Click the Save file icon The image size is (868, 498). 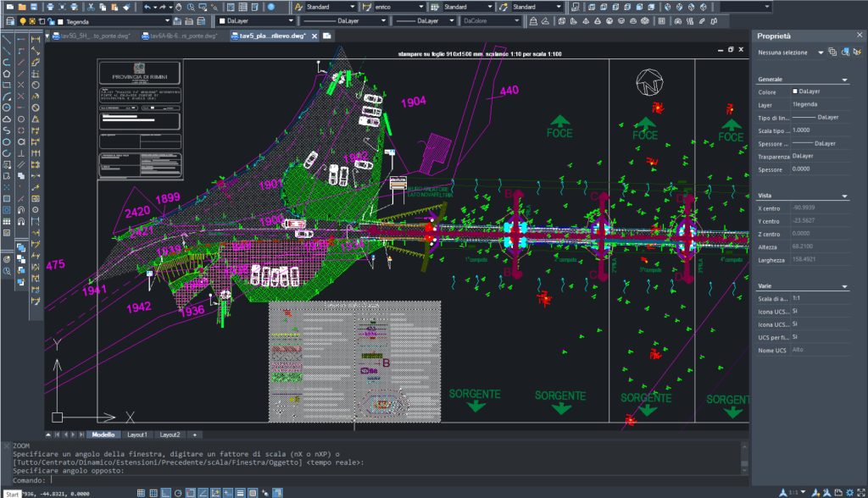35,7
